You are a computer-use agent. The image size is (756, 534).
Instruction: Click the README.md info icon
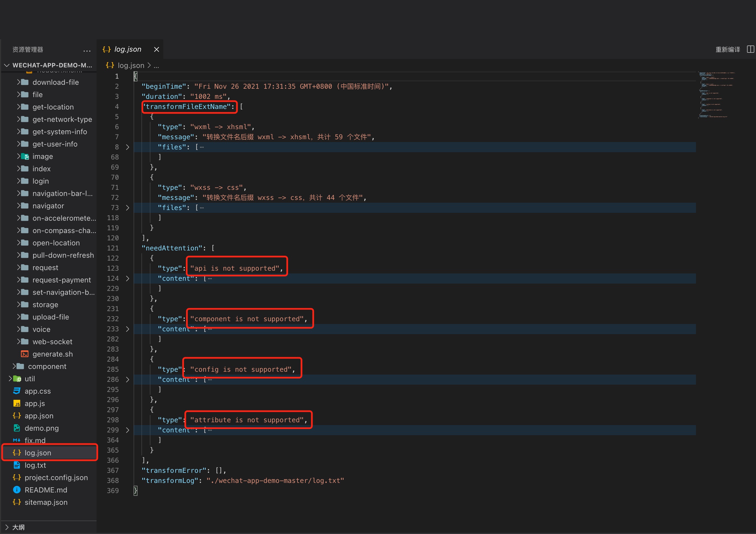pos(17,490)
